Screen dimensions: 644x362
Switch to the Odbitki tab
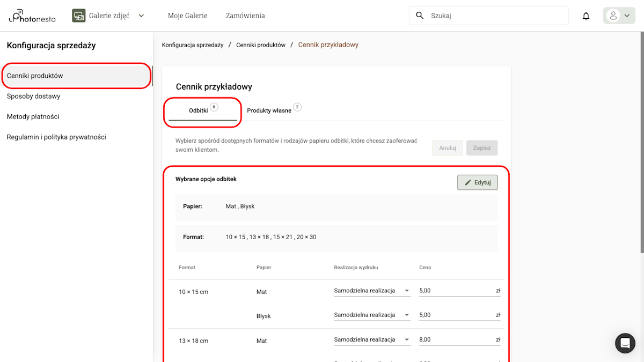coord(199,110)
